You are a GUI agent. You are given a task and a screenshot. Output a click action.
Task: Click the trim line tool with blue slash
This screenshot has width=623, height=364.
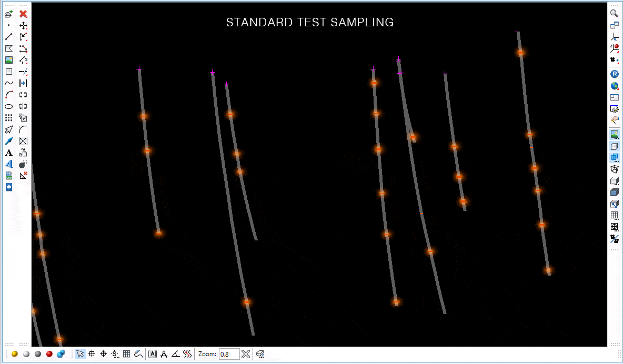pos(23,72)
